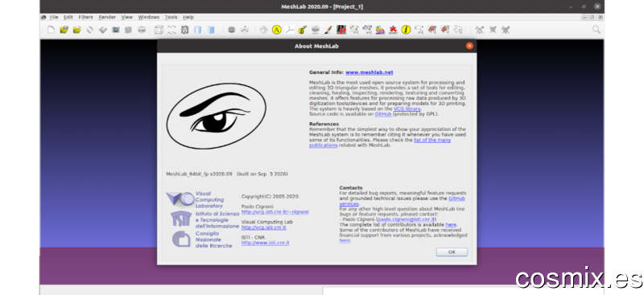
Task: Open the File menu
Action: [x=54, y=17]
